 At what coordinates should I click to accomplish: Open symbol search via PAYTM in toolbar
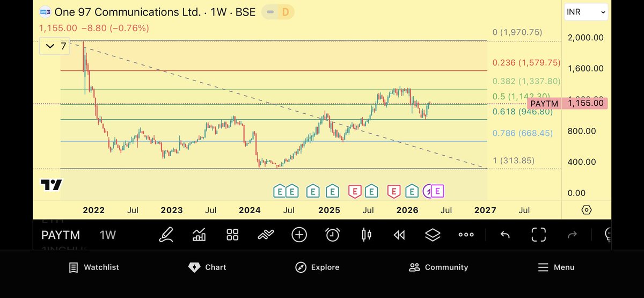click(x=61, y=235)
